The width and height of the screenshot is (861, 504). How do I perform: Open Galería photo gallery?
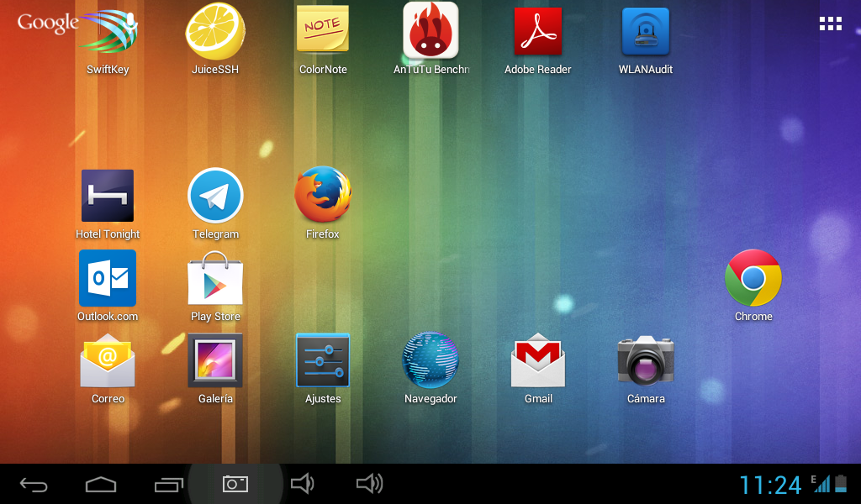[x=215, y=369]
